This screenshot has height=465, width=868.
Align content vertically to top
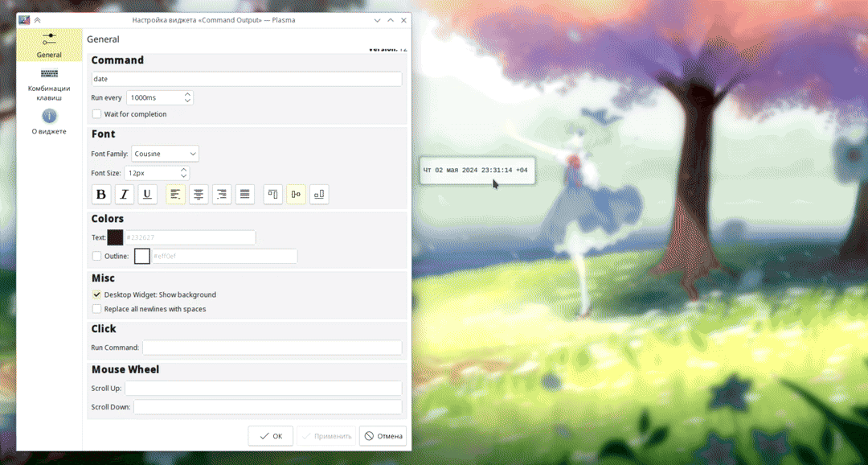pos(273,194)
